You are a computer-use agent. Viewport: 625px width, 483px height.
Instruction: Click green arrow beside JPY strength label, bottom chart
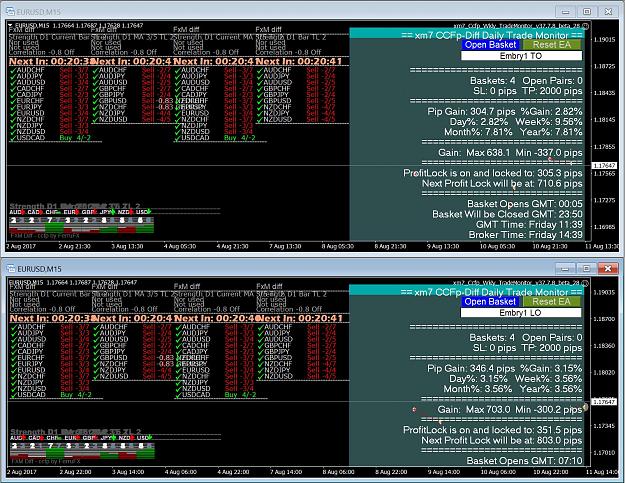(x=114, y=438)
